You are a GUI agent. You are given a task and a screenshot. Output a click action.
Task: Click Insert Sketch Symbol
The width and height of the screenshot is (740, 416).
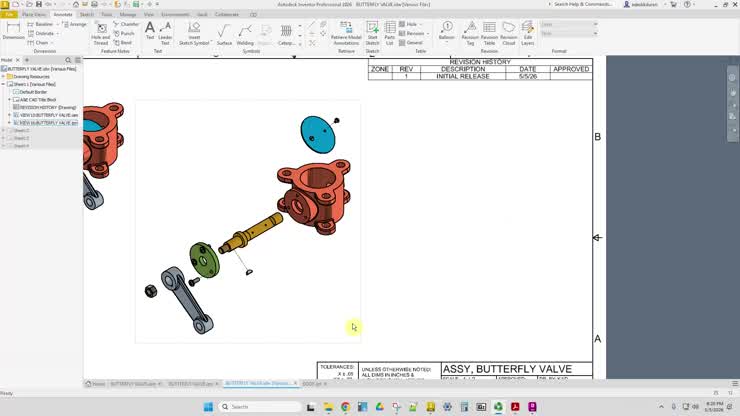pos(194,33)
